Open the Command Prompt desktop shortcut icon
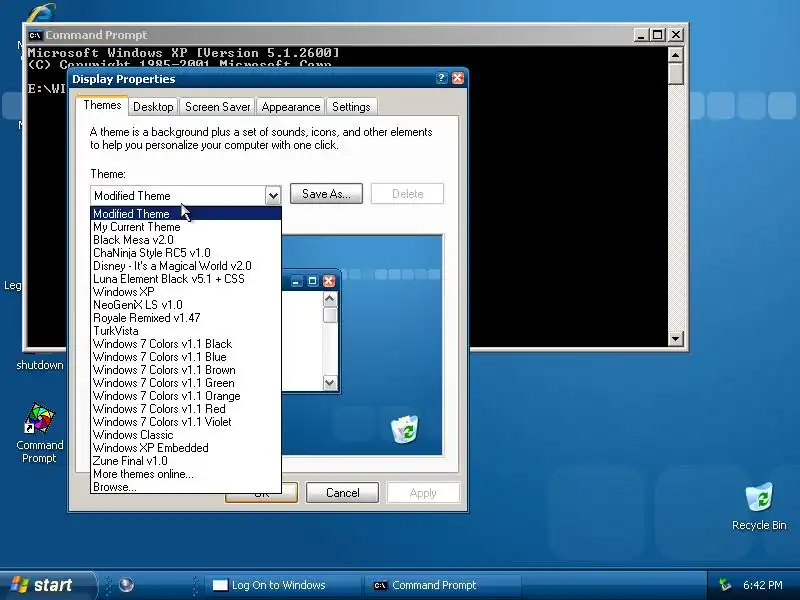 pos(39,433)
